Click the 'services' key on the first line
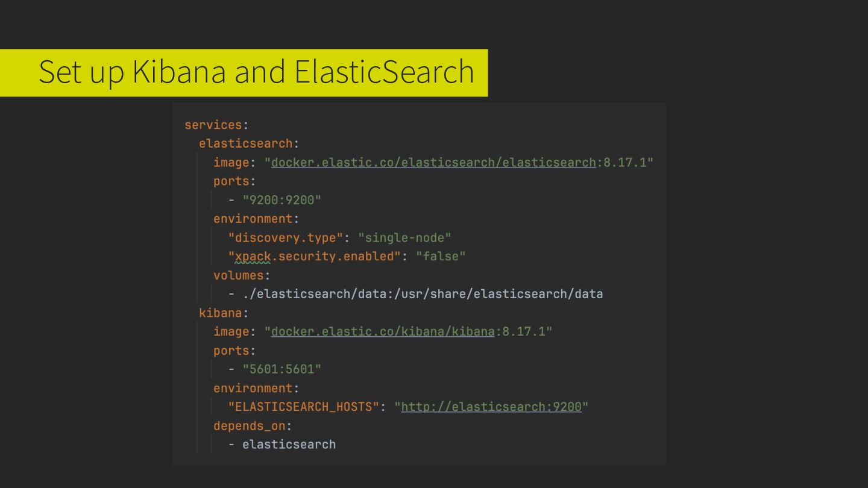 [x=213, y=125]
